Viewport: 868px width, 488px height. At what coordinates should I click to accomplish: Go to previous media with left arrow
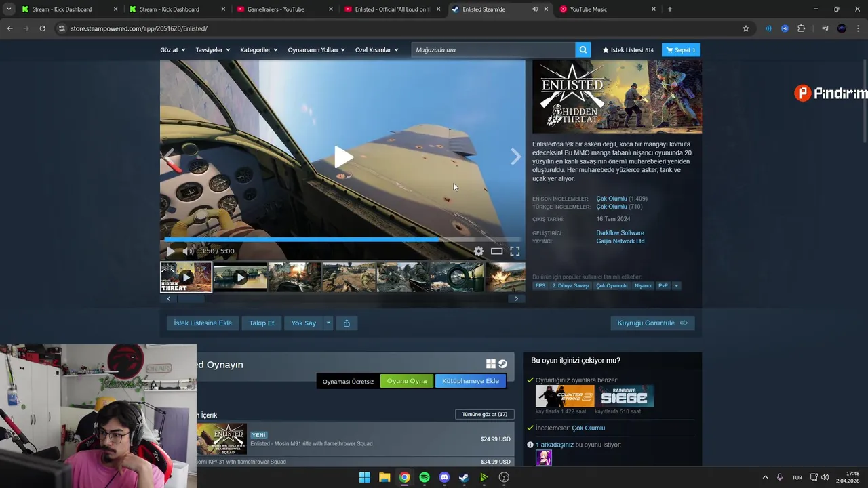tap(170, 157)
